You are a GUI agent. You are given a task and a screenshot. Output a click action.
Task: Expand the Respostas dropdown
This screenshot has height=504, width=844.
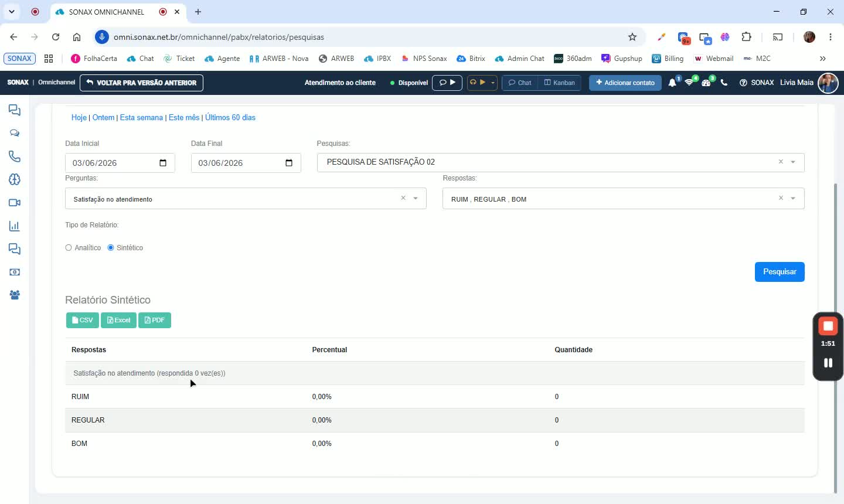click(793, 199)
